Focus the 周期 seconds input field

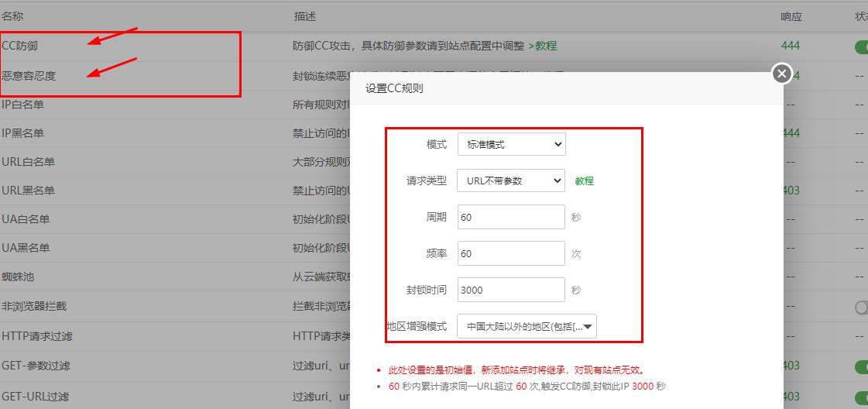coord(511,217)
